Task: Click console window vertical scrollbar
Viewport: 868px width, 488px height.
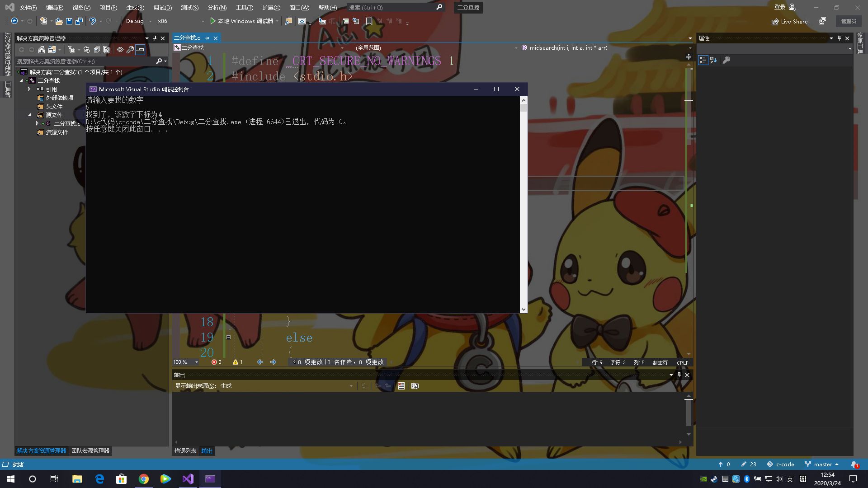Action: click(x=524, y=203)
